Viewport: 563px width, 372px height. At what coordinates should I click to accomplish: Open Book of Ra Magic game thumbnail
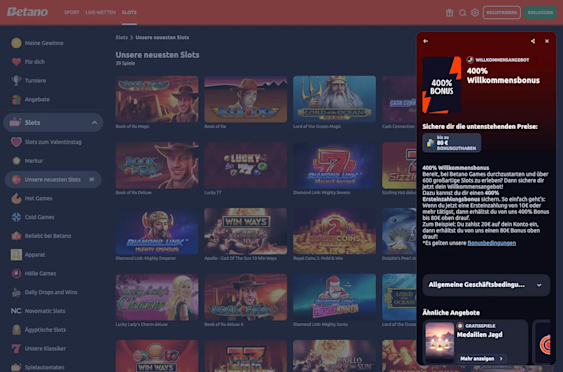click(157, 99)
